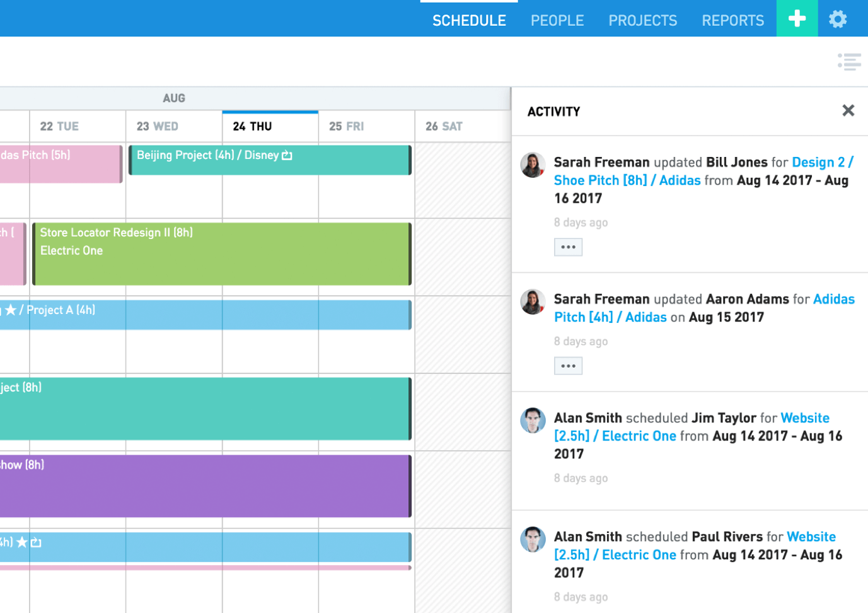Click the green plus add button
Screen dimensions: 868x613
point(797,18)
